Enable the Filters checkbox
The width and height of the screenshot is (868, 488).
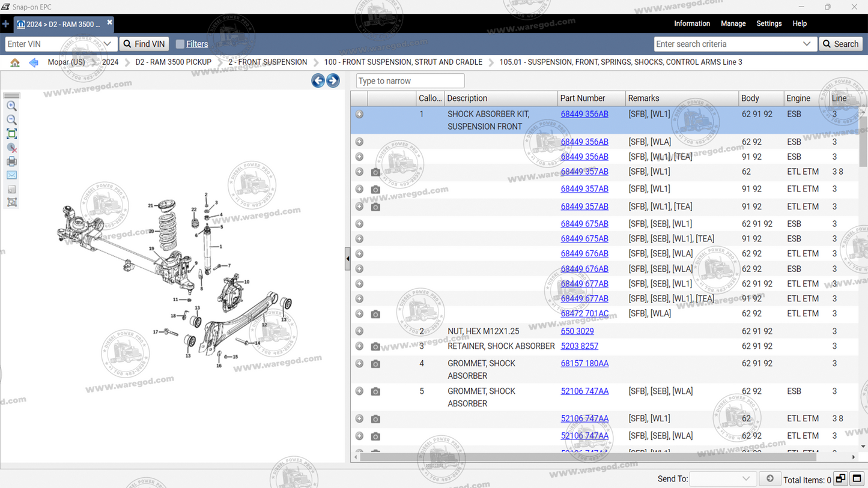(180, 44)
